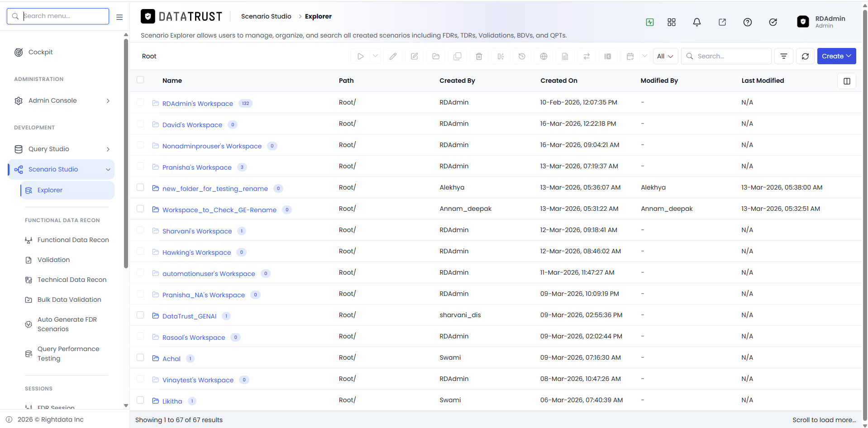The width and height of the screenshot is (868, 428).
Task: Go to Cockpit in the sidebar
Action: point(41,52)
